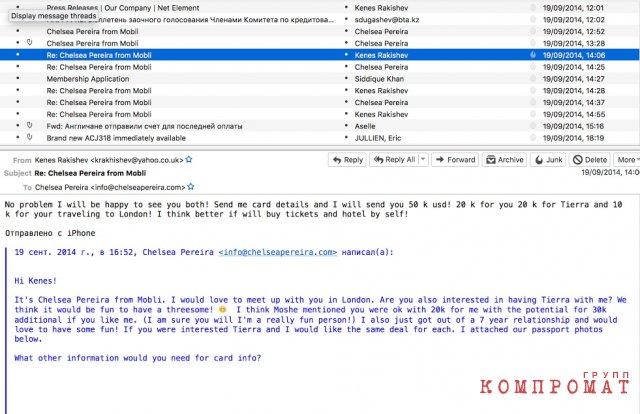Select 'Chelsea Pereira from Mobli' message from 12:52
This screenshot has height=414, width=640.
click(x=92, y=31)
